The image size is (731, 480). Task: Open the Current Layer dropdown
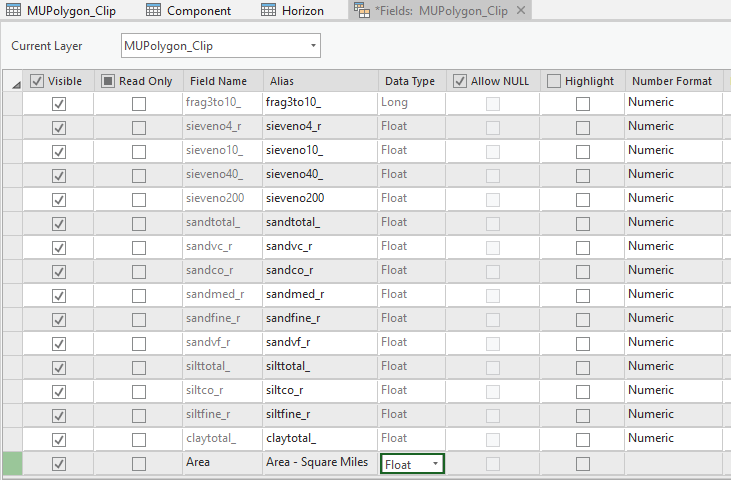[x=314, y=46]
